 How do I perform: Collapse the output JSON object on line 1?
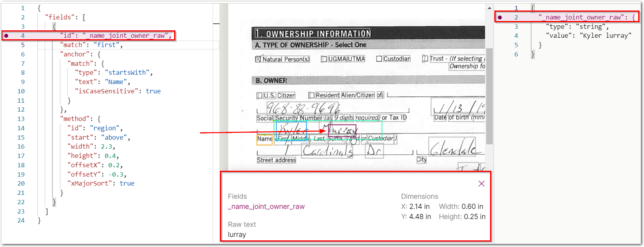point(532,8)
